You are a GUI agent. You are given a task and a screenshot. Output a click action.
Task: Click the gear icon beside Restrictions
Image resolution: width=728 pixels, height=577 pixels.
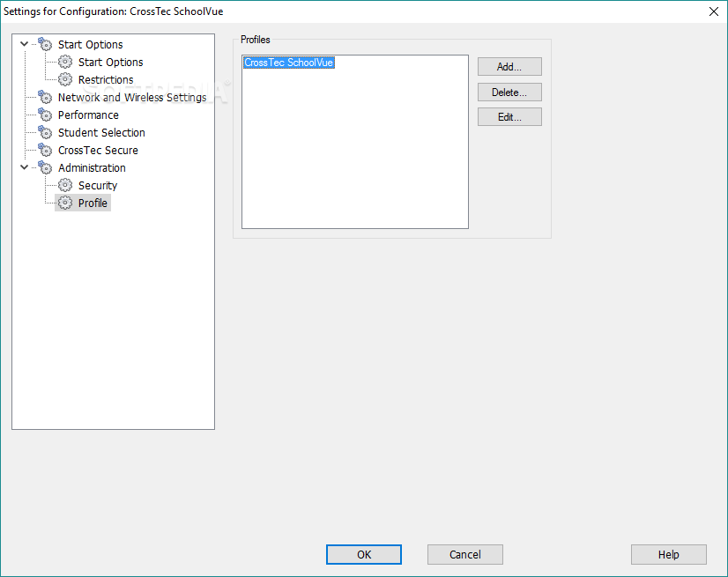tap(65, 79)
